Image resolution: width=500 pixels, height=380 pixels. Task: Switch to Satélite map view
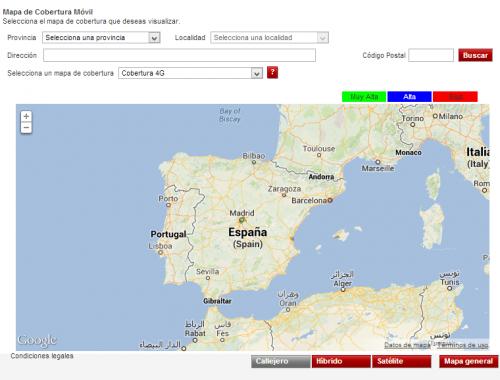click(x=402, y=361)
